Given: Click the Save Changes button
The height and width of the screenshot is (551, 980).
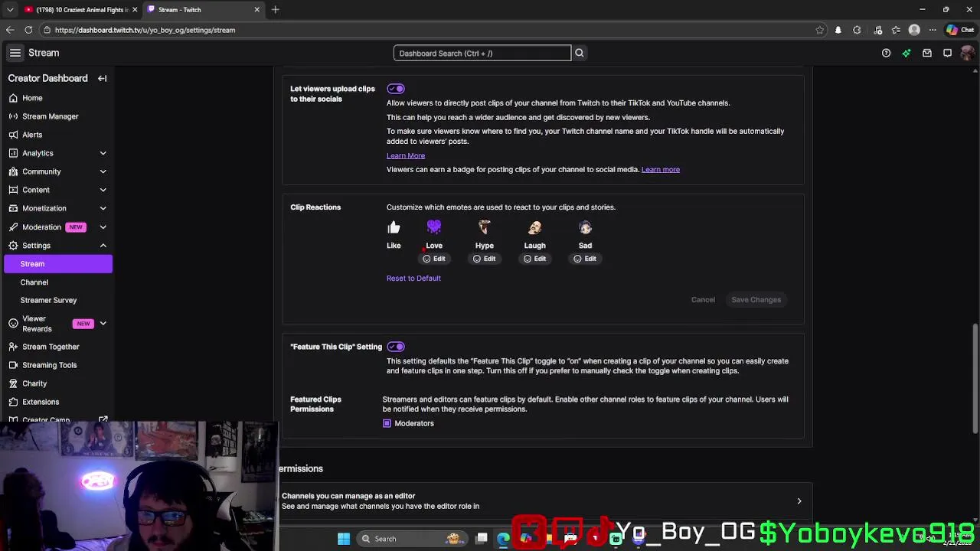Looking at the screenshot, I should [x=756, y=299].
